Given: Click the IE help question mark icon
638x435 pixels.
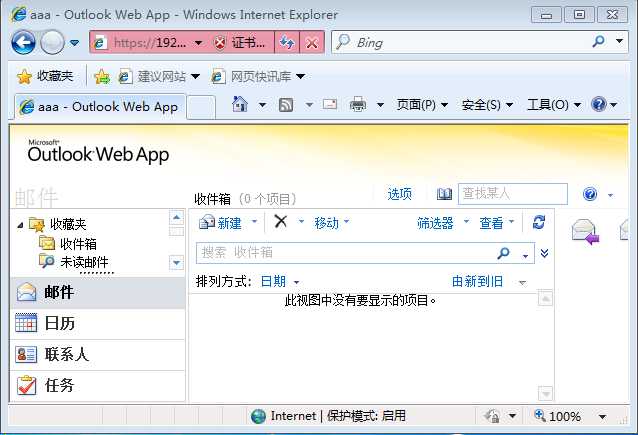Looking at the screenshot, I should point(599,105).
